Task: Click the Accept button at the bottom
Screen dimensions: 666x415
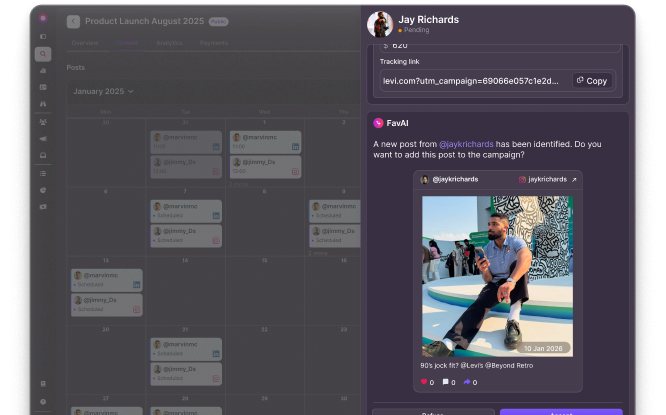Action: click(x=561, y=412)
